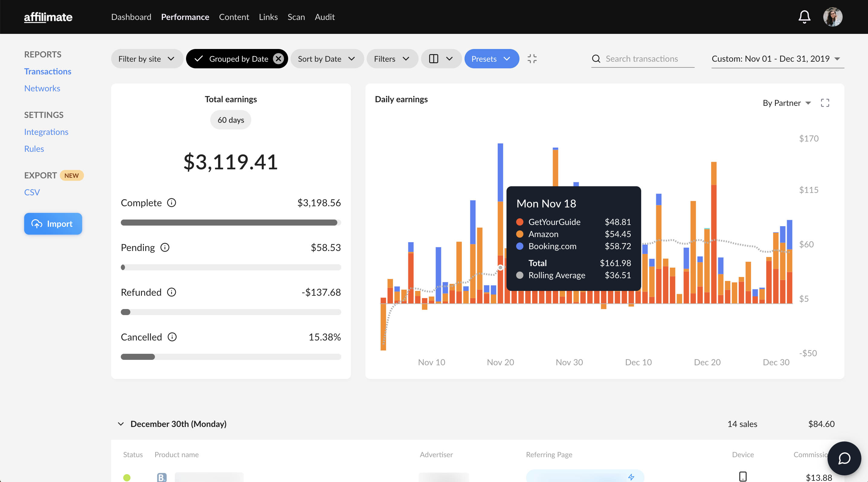Click the By Partner dropdown on chart
Viewport: 868px width, 482px height.
pos(786,103)
